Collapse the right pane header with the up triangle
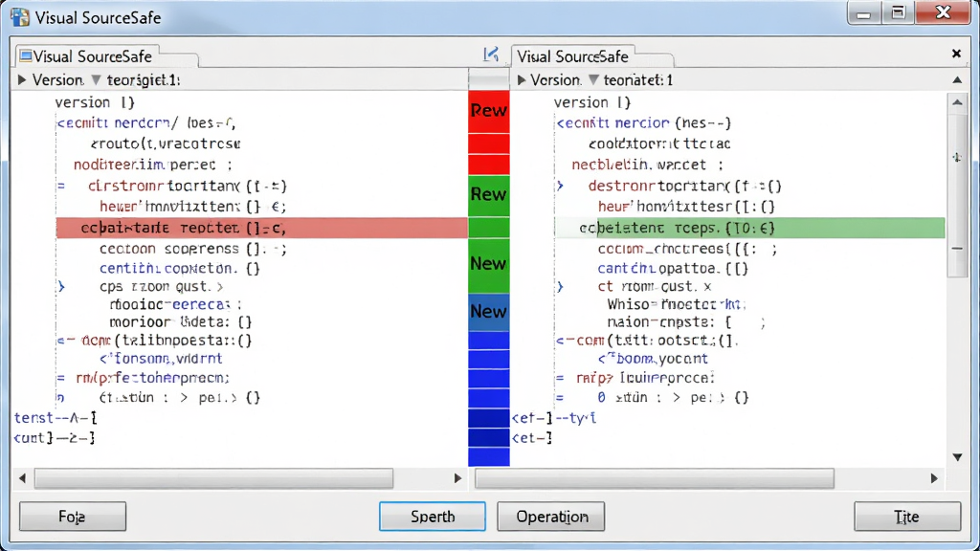 [957, 80]
